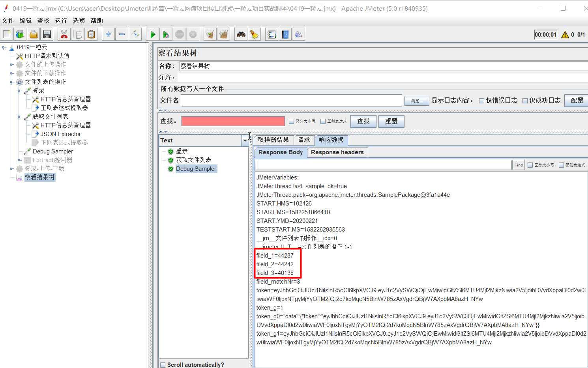Click the yellow warning triangle log icon
Image resolution: width=588 pixels, height=368 pixels.
(x=565, y=35)
